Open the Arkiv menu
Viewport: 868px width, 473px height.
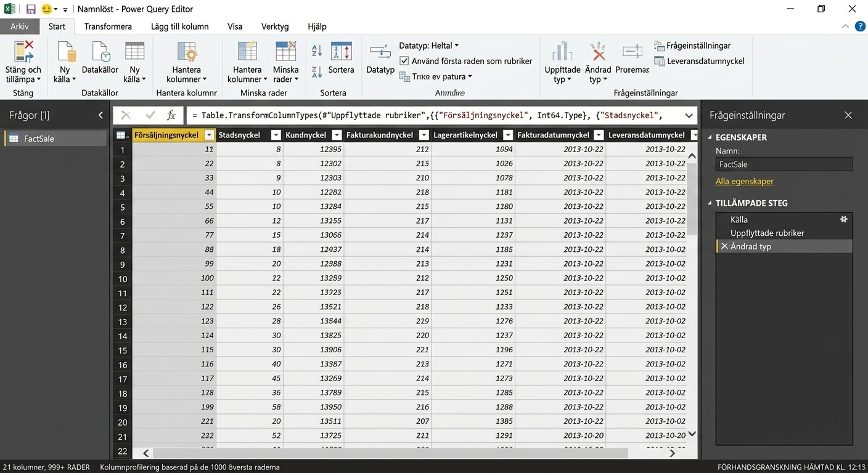click(x=20, y=26)
